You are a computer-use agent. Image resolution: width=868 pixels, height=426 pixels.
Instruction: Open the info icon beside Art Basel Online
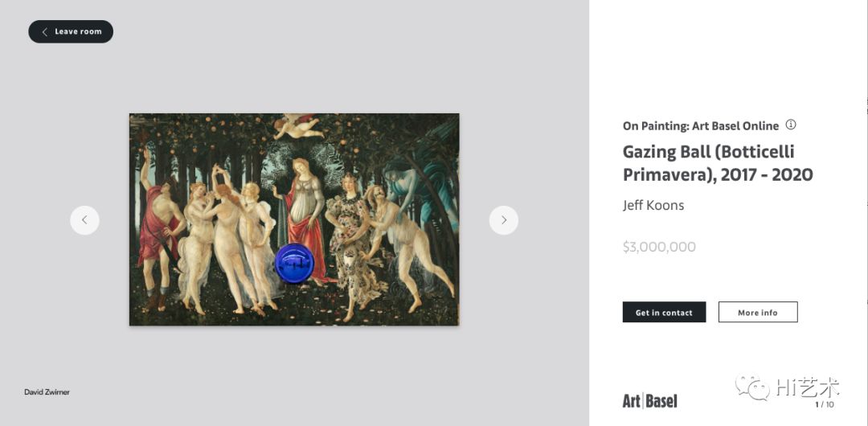pyautogui.click(x=791, y=125)
